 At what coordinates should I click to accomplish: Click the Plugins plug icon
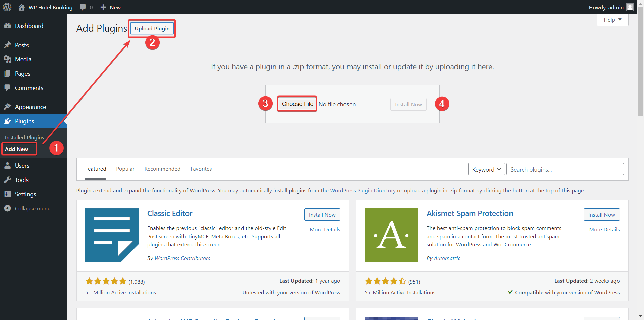tap(7, 121)
